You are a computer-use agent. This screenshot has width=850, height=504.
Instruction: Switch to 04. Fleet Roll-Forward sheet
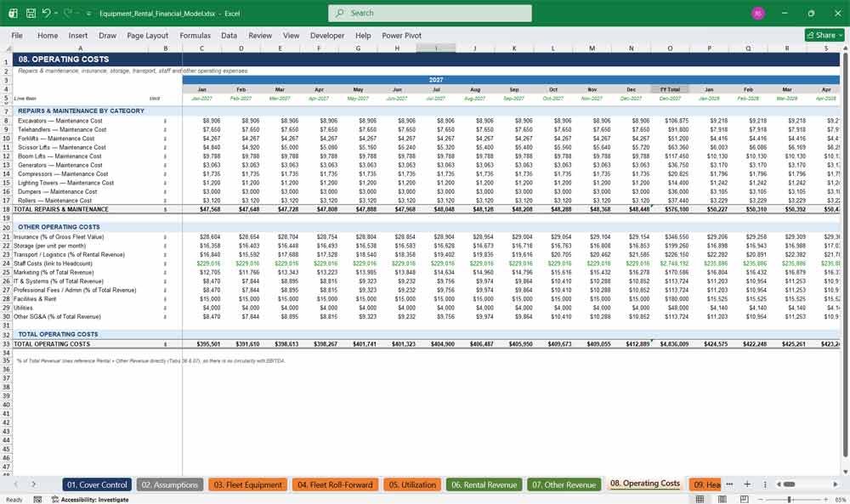(335, 484)
